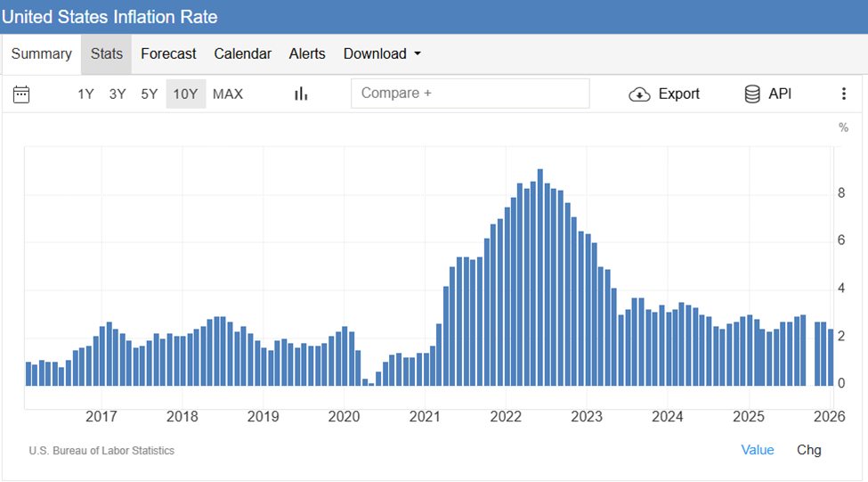Select the 3Y time range

[x=118, y=94]
